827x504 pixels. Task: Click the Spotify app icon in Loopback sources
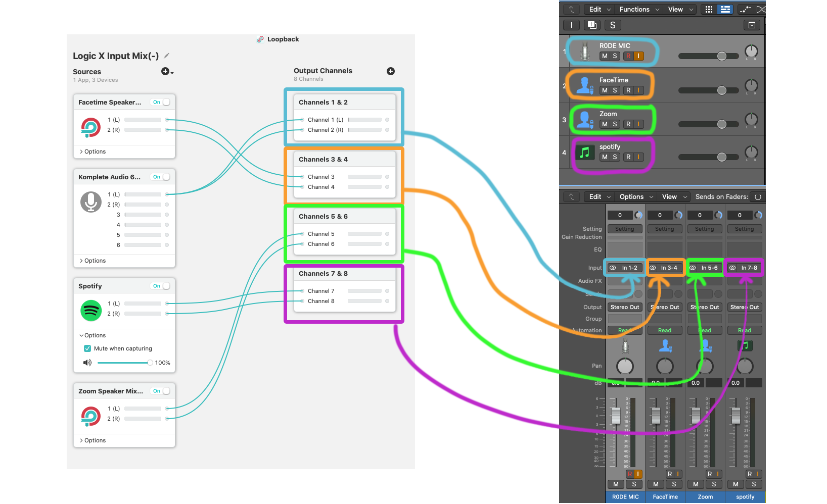point(91,310)
